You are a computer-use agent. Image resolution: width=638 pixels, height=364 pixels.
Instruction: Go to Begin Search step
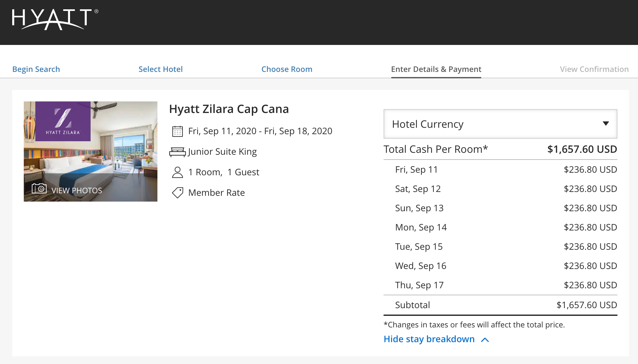[x=36, y=69]
